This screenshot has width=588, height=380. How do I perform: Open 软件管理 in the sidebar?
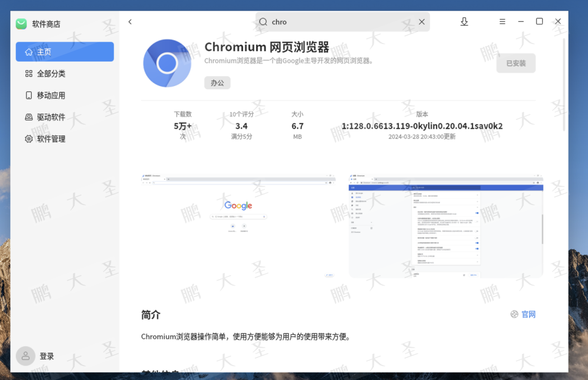point(65,139)
